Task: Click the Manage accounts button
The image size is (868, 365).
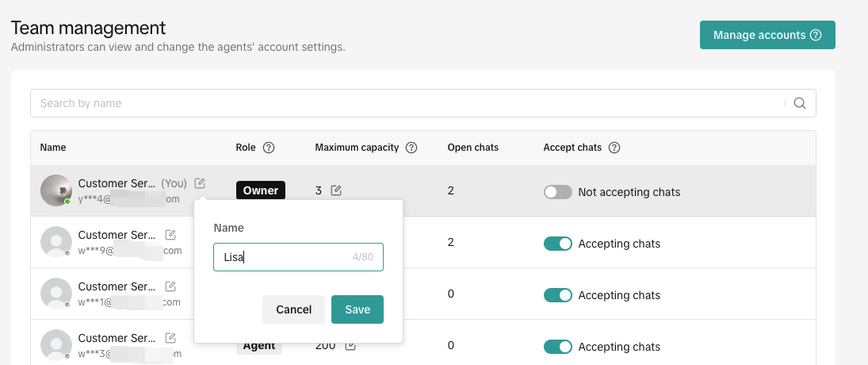Action: tap(767, 35)
